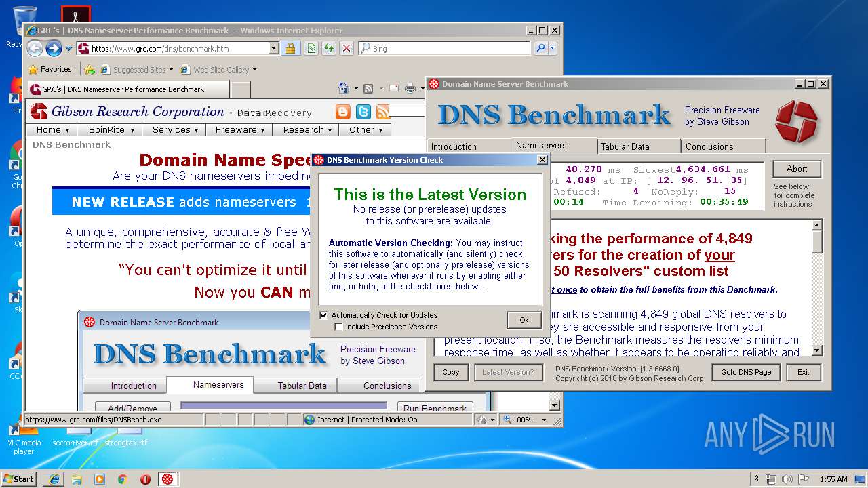
Task: Open the security status dropdown in status bar
Action: [x=492, y=420]
